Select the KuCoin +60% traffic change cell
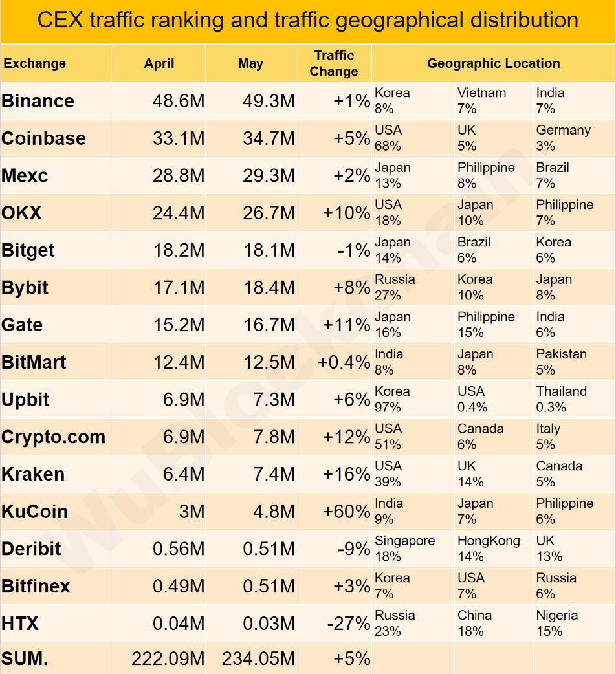Viewport: 616px width, 674px height. (334, 512)
